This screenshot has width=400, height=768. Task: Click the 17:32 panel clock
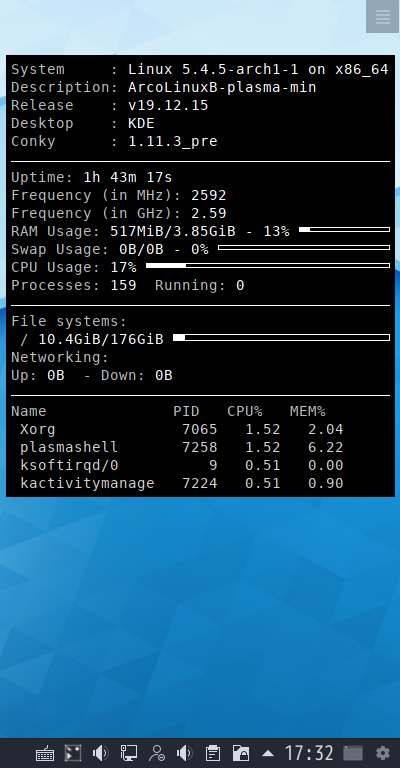[x=309, y=753]
